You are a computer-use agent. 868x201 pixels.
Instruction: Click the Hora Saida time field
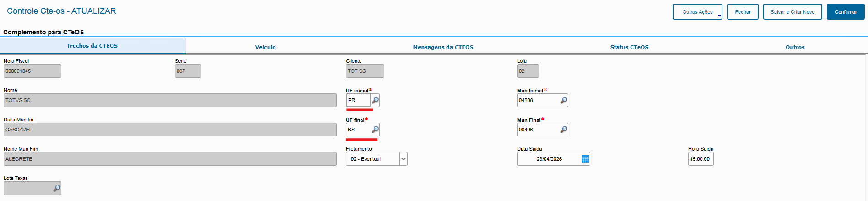[701, 159]
